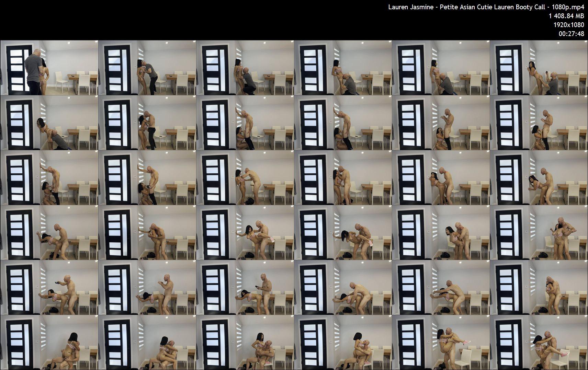Open first thumbnail in the top row

click(x=49, y=68)
